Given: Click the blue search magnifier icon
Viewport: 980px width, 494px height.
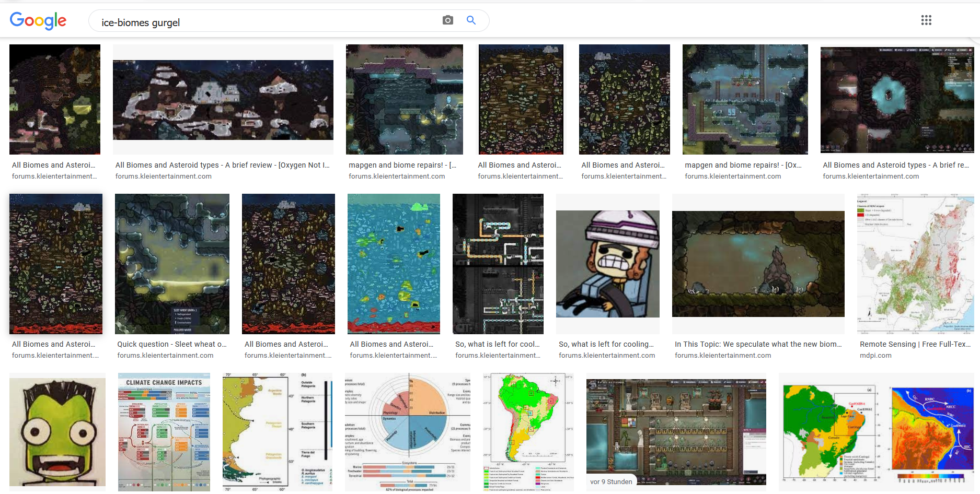Looking at the screenshot, I should point(471,20).
